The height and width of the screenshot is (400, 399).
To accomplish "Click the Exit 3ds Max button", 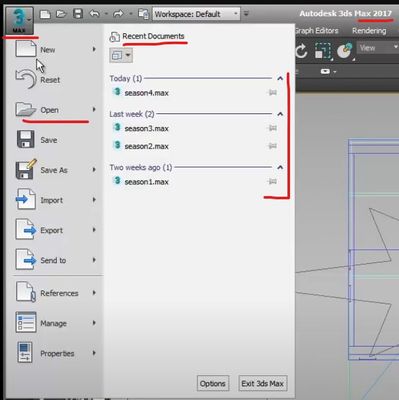I will pyautogui.click(x=262, y=383).
